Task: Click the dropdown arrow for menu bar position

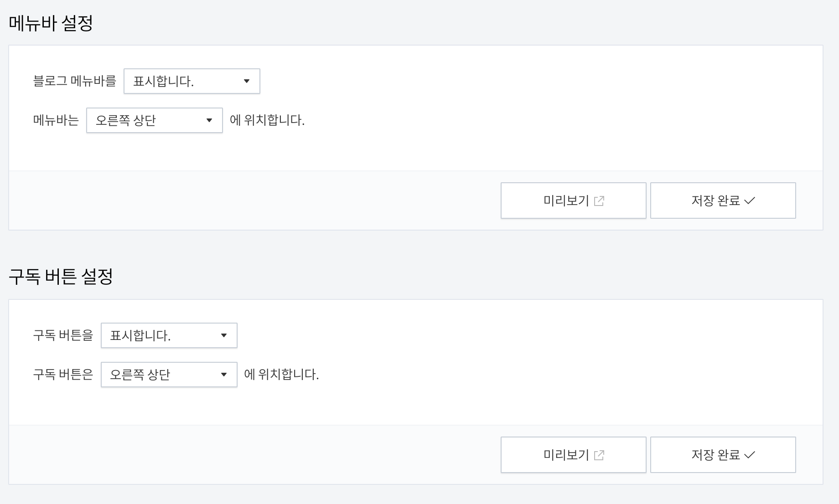Action: (210, 120)
